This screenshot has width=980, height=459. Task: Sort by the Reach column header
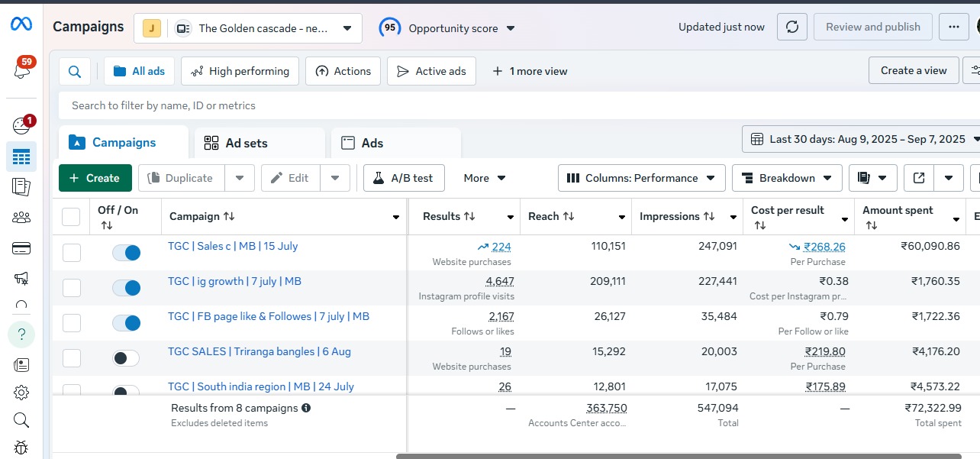[x=551, y=217]
